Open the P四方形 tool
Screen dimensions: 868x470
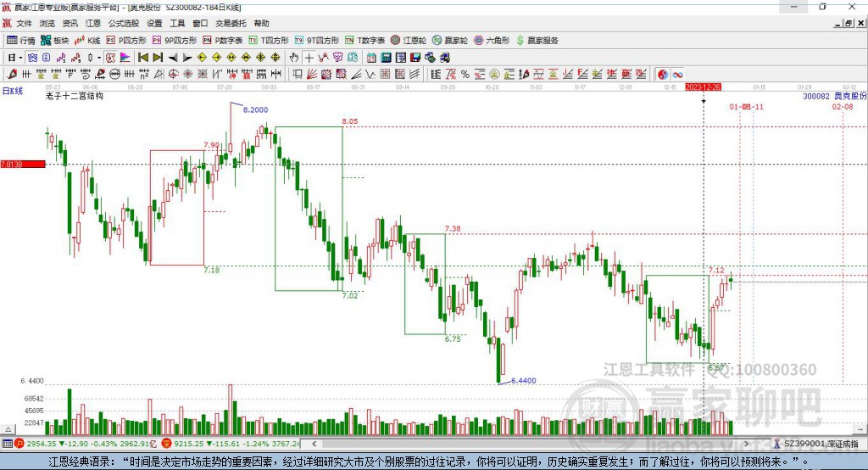click(126, 41)
